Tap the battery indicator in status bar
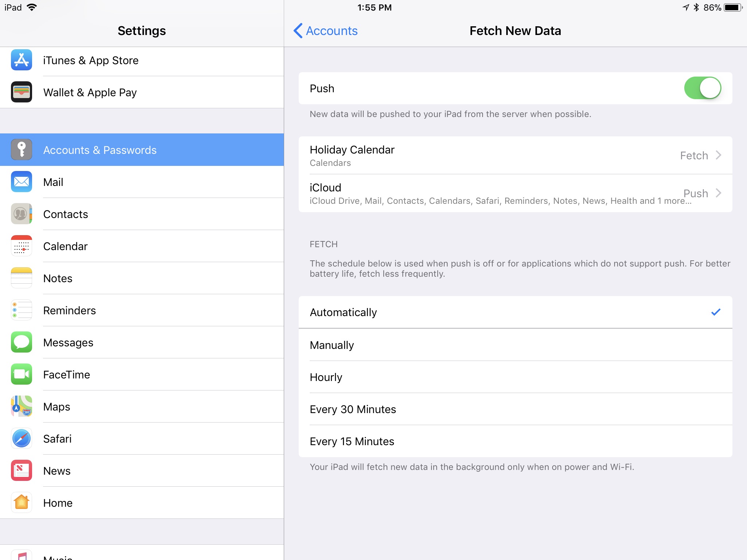The image size is (747, 560). 734,7
